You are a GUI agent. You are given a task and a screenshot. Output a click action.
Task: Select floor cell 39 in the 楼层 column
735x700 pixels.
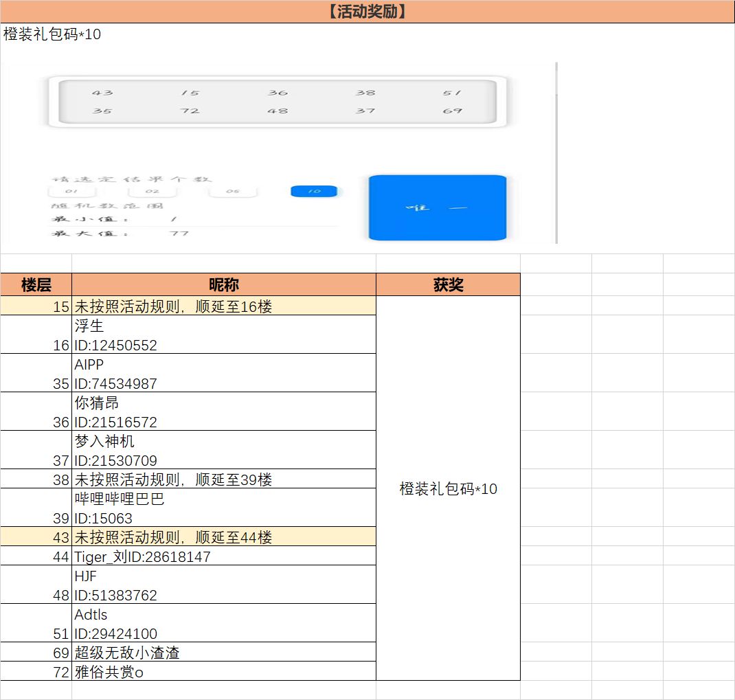click(x=36, y=508)
